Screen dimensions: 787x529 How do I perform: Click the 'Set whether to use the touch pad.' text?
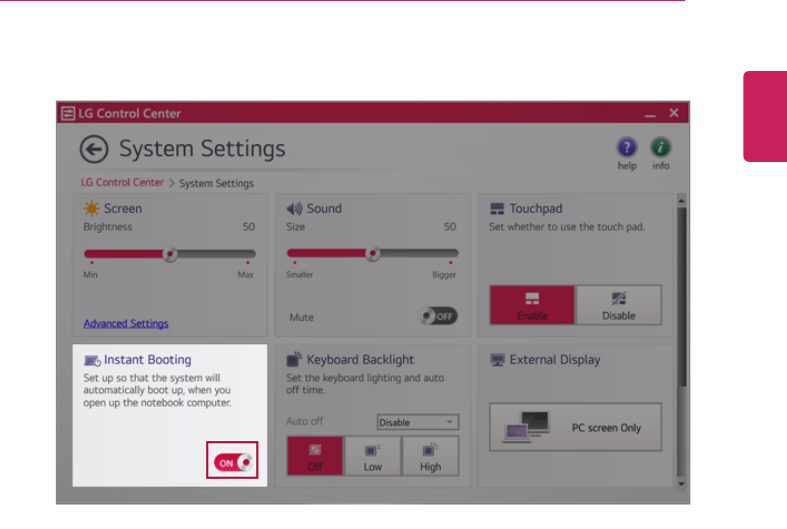(567, 227)
